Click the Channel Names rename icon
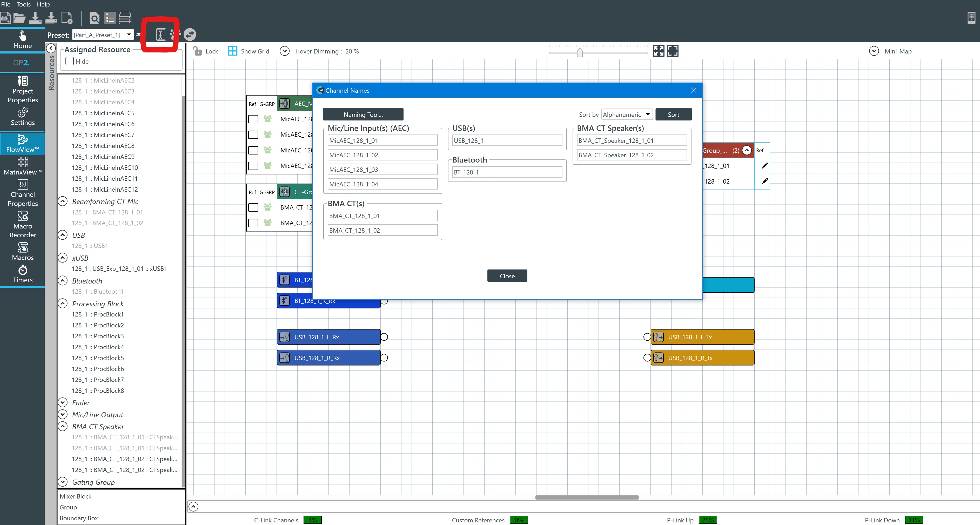 [160, 35]
